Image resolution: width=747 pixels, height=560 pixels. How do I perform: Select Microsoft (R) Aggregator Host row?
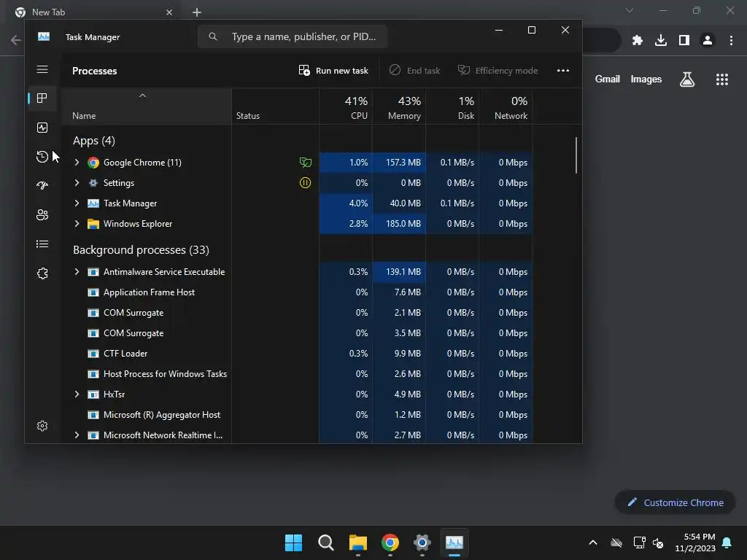pos(296,415)
